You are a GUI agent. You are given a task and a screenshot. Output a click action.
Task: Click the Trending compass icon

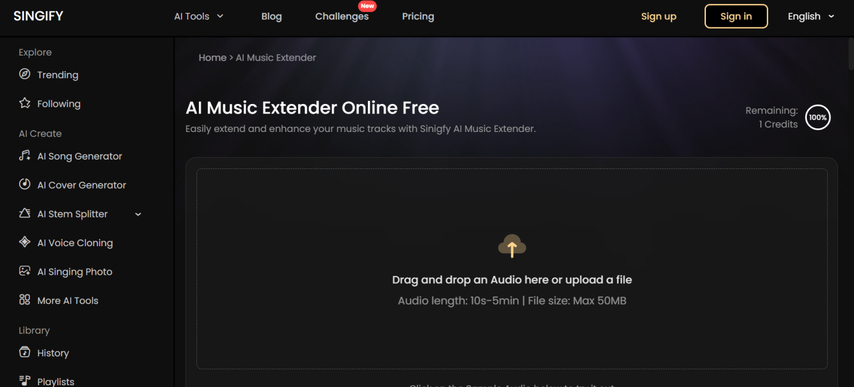(x=25, y=74)
